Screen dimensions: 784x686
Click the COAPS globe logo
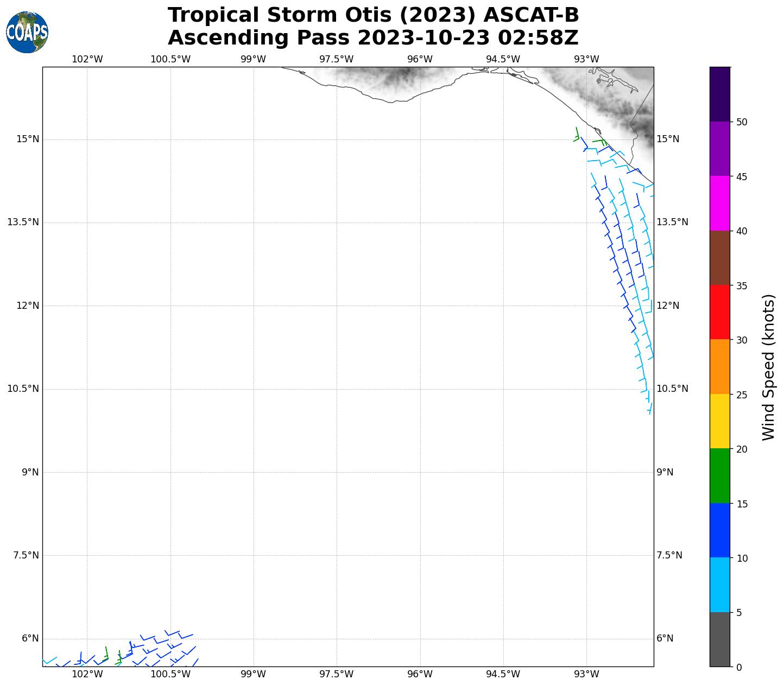click(x=27, y=33)
